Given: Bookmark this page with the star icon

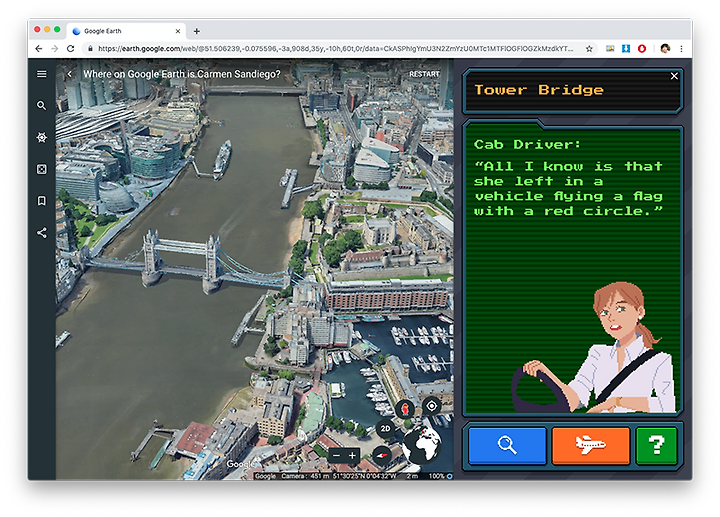Looking at the screenshot, I should click(589, 49).
